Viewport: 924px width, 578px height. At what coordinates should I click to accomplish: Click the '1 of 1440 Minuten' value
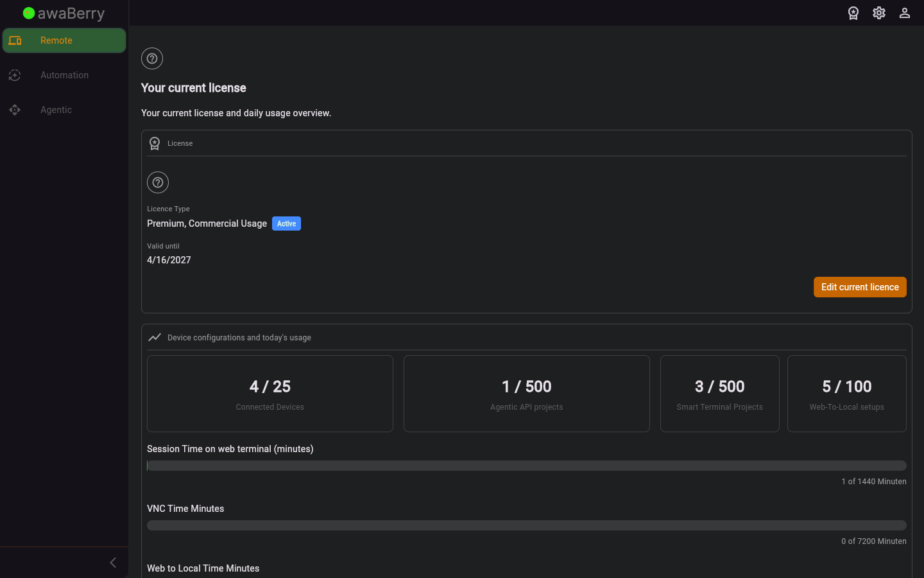tap(874, 482)
